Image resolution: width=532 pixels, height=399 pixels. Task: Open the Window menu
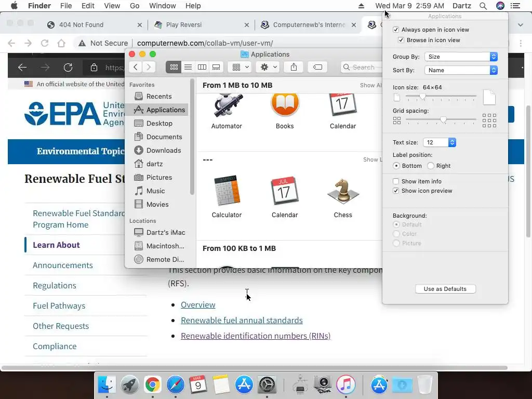click(x=163, y=6)
